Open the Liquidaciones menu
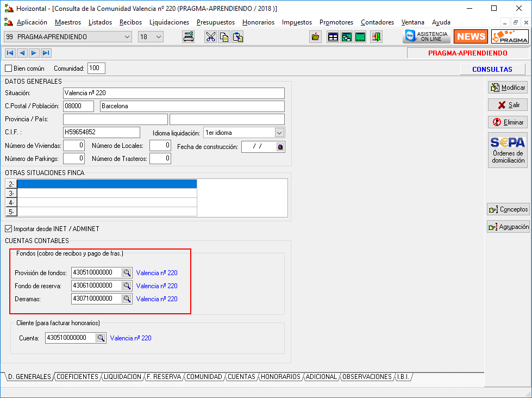The image size is (532, 398). point(169,22)
